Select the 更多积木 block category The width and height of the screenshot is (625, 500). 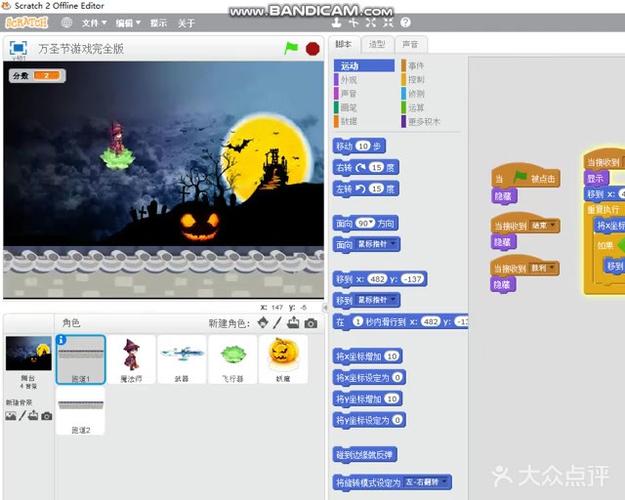point(430,122)
